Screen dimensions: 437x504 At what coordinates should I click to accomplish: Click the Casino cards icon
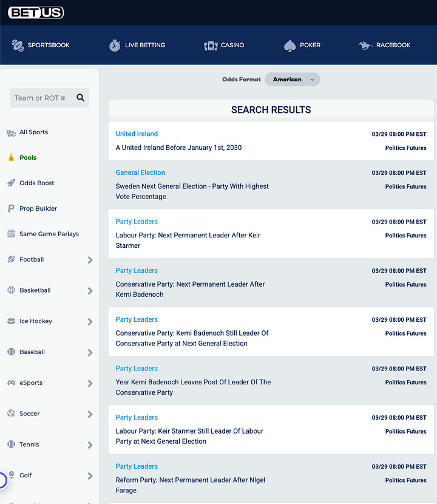point(211,46)
